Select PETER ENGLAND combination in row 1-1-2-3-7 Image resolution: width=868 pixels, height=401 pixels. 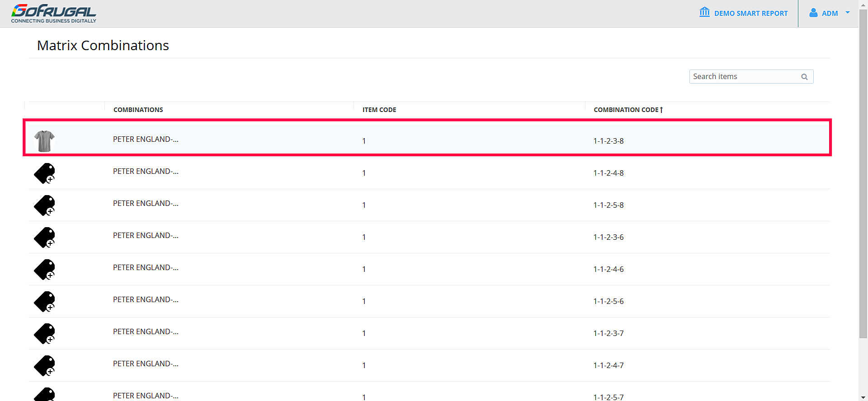[x=146, y=331]
